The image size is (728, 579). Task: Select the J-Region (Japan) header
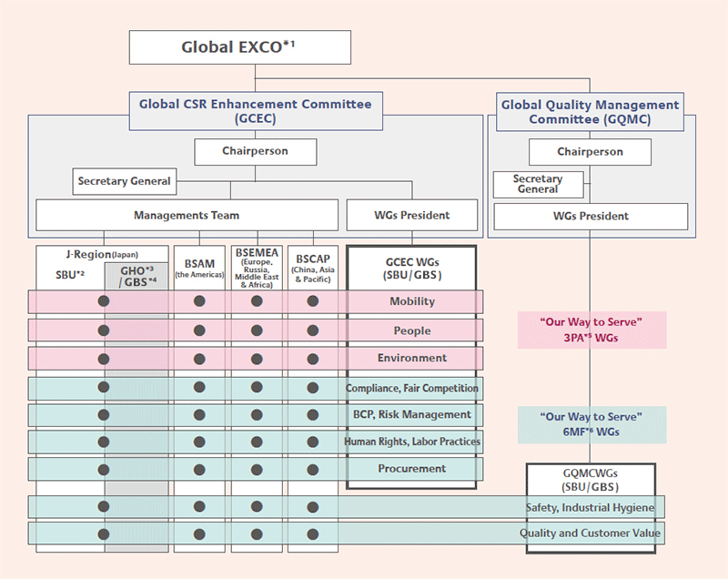tap(102, 254)
